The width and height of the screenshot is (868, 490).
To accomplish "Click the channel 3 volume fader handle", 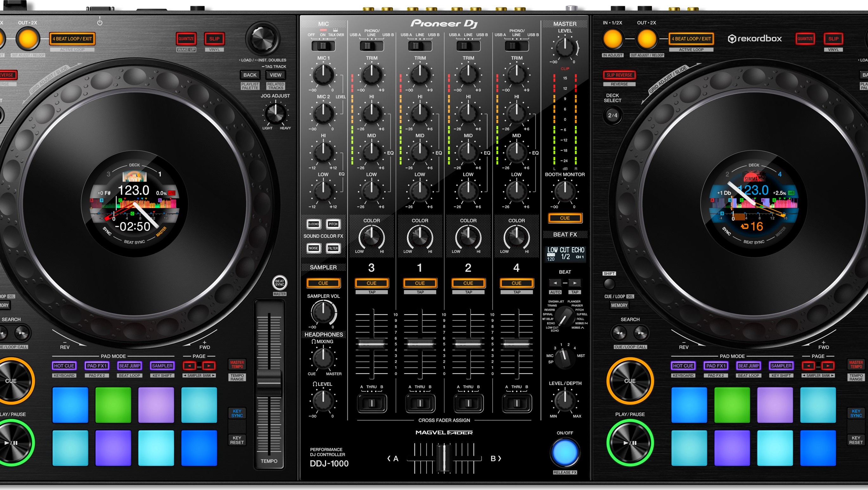I will 371,344.
